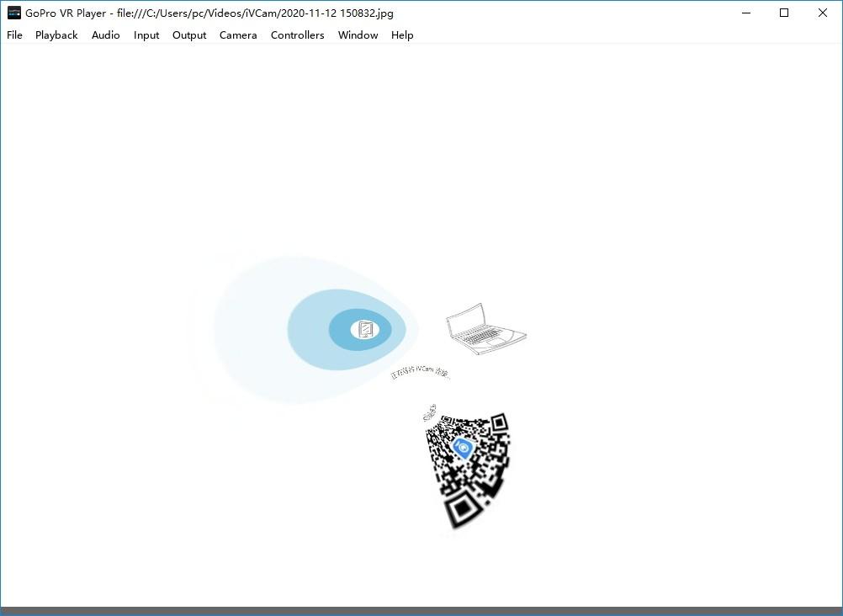The image size is (843, 616).
Task: Open the Controllers menu
Action: pos(297,35)
